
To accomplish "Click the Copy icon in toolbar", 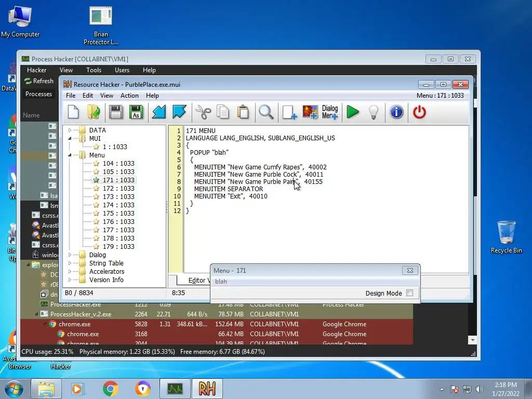I will pos(223,112).
